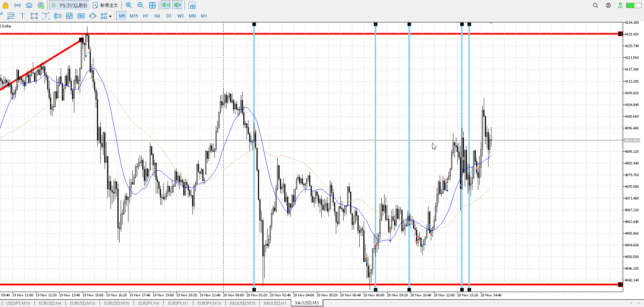
Task: Select the text label tool
Action: pyautogui.click(x=22, y=16)
